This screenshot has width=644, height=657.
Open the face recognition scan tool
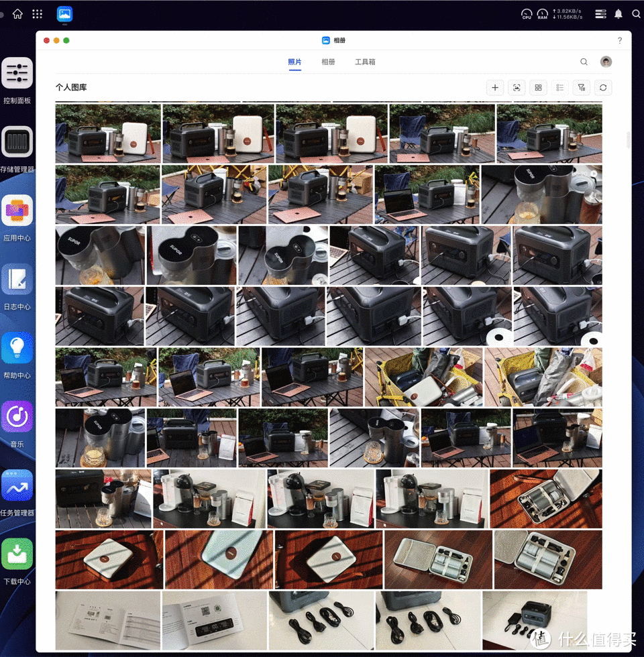coord(517,88)
